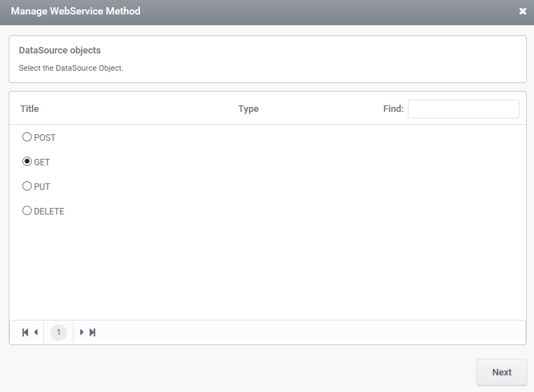Click the Title column header

[x=30, y=108]
